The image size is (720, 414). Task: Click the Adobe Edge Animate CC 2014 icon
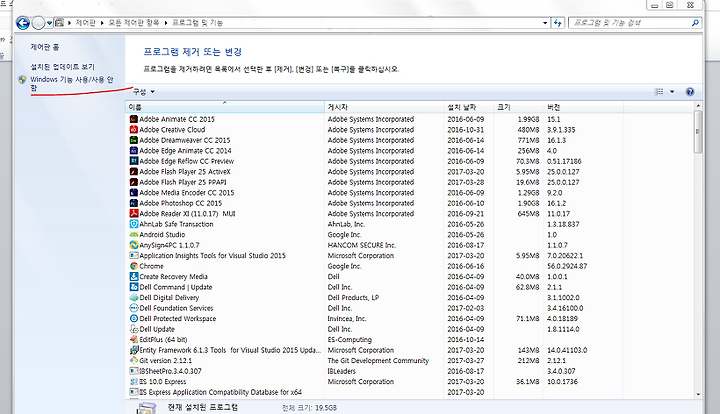(x=134, y=151)
